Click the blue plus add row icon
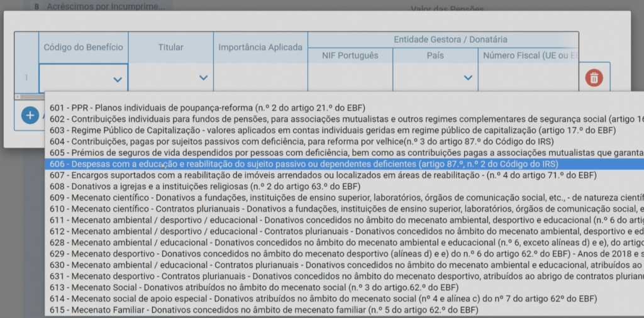This screenshot has width=644, height=318. point(30,115)
